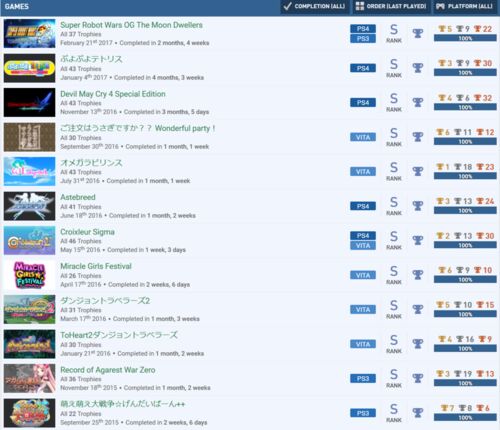
Task: Click the VITA tag on Miracle Girls Festival row
Action: tap(363, 275)
